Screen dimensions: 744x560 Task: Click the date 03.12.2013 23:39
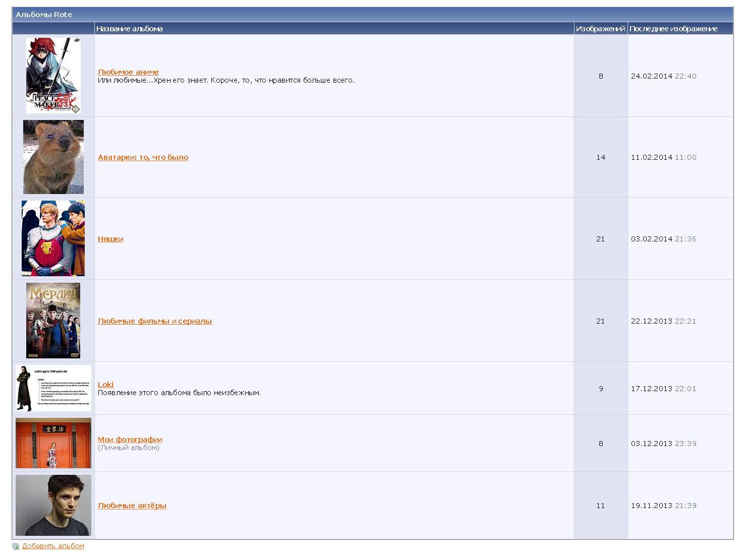pyautogui.click(x=664, y=444)
